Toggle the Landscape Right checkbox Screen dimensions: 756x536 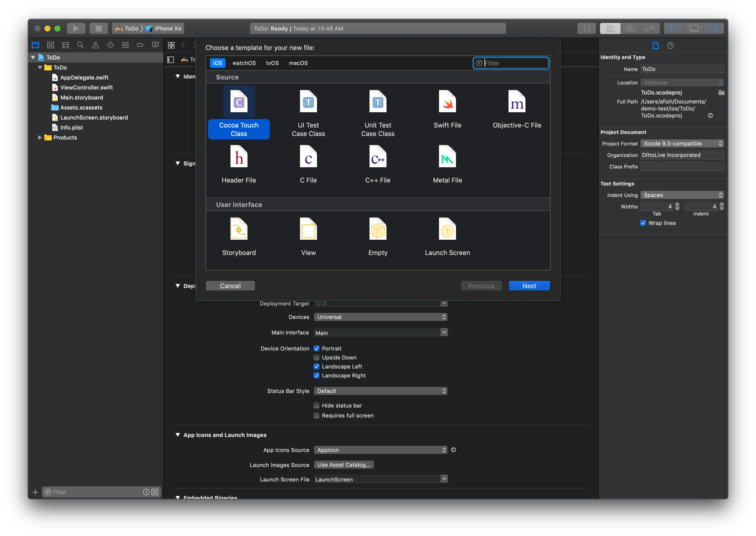click(x=316, y=375)
